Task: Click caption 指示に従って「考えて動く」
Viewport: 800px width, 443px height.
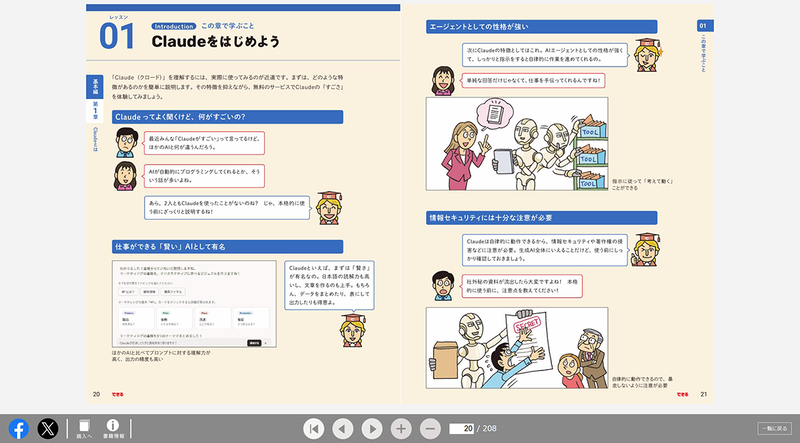Action: pyautogui.click(x=642, y=184)
